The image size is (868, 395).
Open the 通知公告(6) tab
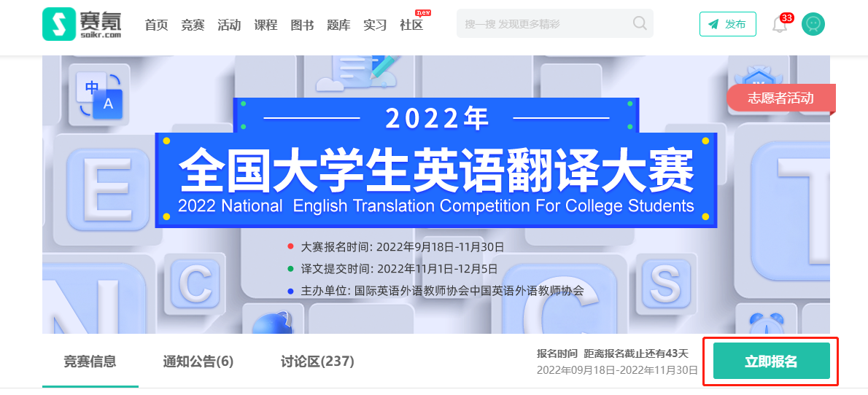(198, 361)
